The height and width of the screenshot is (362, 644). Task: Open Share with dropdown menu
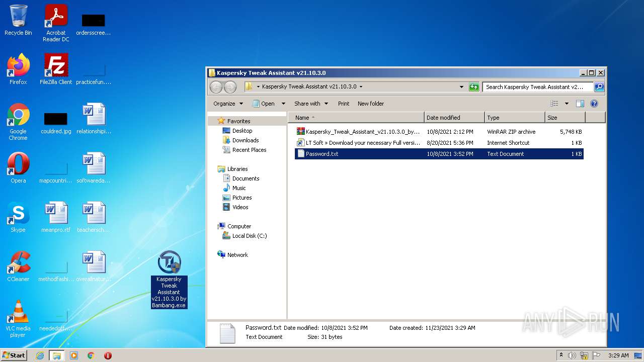coord(311,104)
